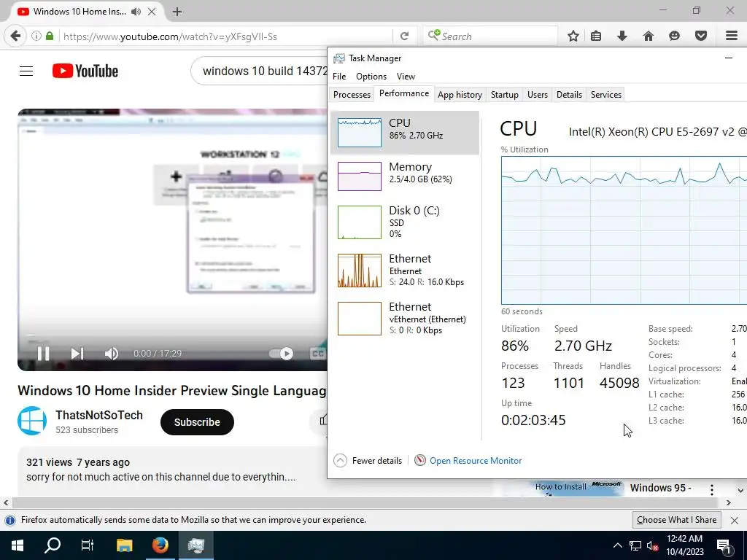Click the Firefox URL address bar
Screen dimensions: 747x560
click(226, 36)
